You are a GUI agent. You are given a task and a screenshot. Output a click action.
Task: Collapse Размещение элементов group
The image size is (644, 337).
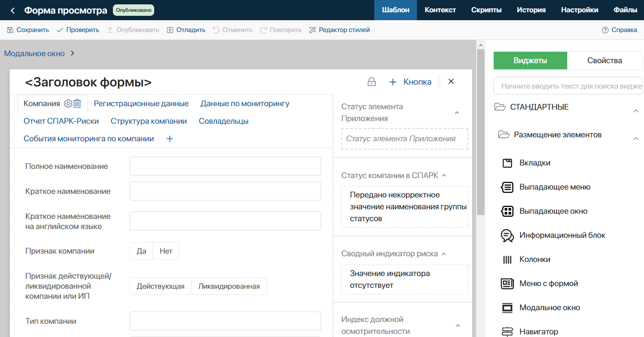(636, 139)
